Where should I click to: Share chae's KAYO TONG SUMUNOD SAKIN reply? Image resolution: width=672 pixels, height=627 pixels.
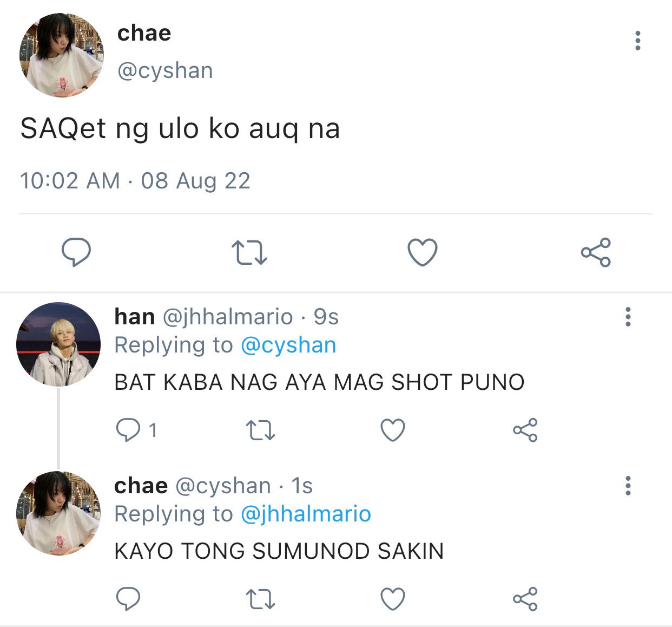tap(525, 599)
